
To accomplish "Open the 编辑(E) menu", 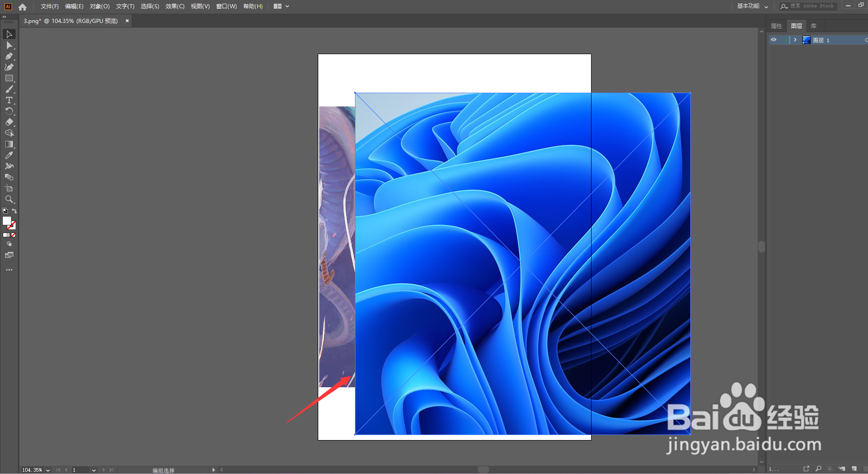I will pyautogui.click(x=74, y=6).
